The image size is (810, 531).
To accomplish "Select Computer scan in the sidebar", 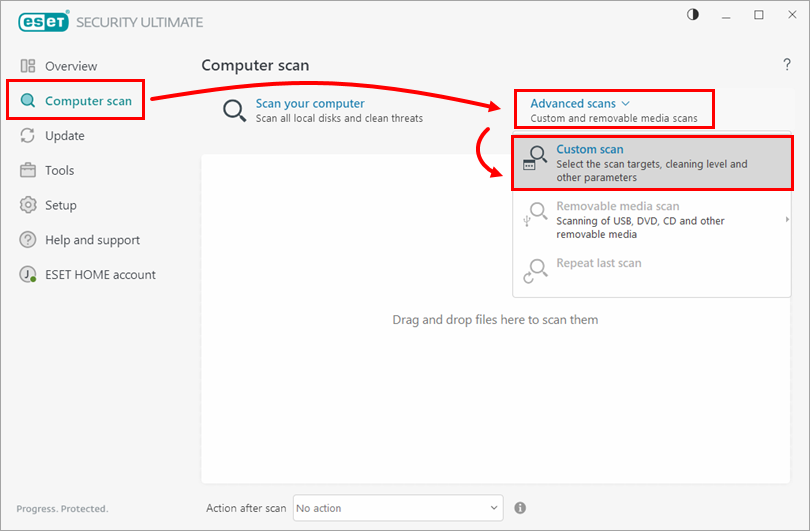I will 87,101.
